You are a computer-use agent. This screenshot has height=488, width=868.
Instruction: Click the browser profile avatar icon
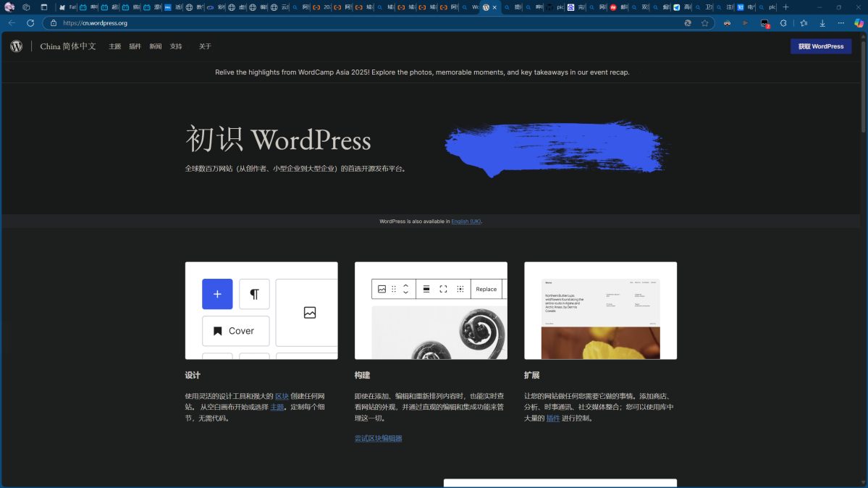pyautogui.click(x=9, y=7)
